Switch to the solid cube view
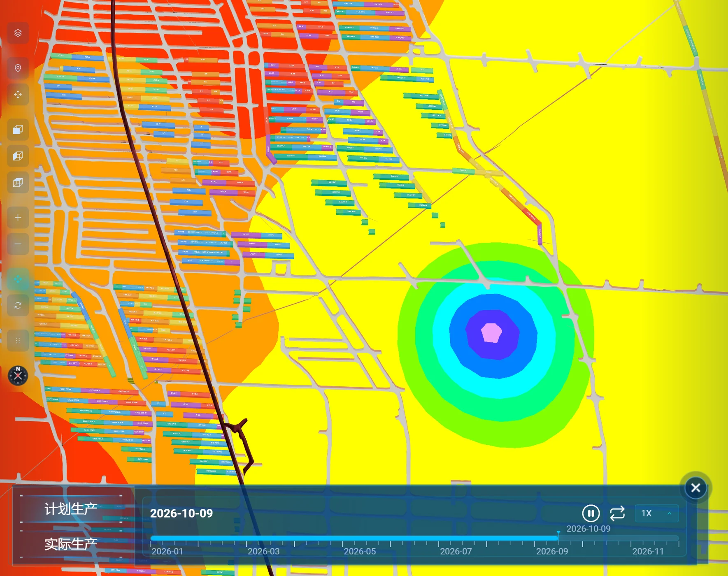The height and width of the screenshot is (576, 728). [x=18, y=130]
